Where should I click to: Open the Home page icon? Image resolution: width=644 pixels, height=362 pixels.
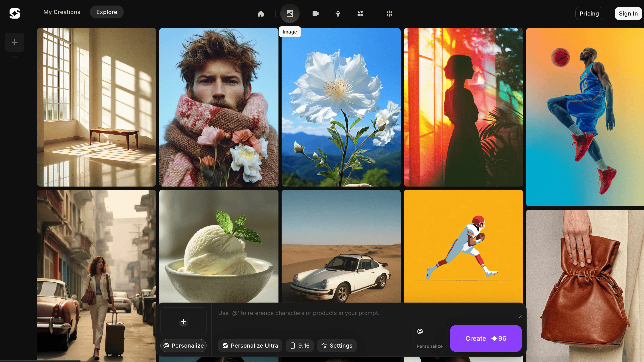point(261,14)
